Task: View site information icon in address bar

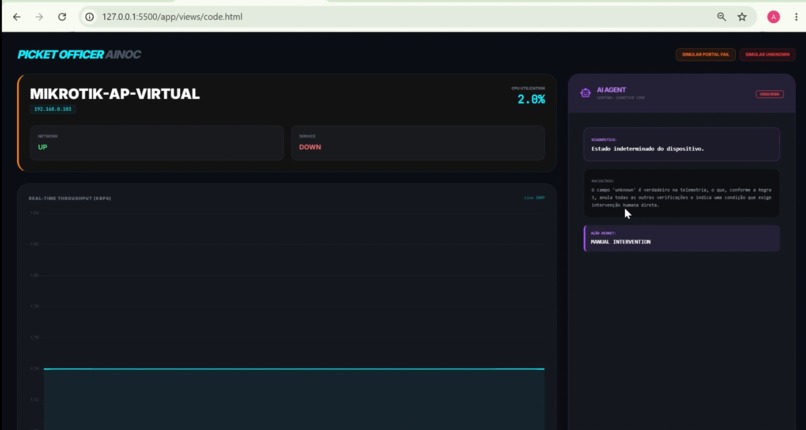Action: click(89, 17)
